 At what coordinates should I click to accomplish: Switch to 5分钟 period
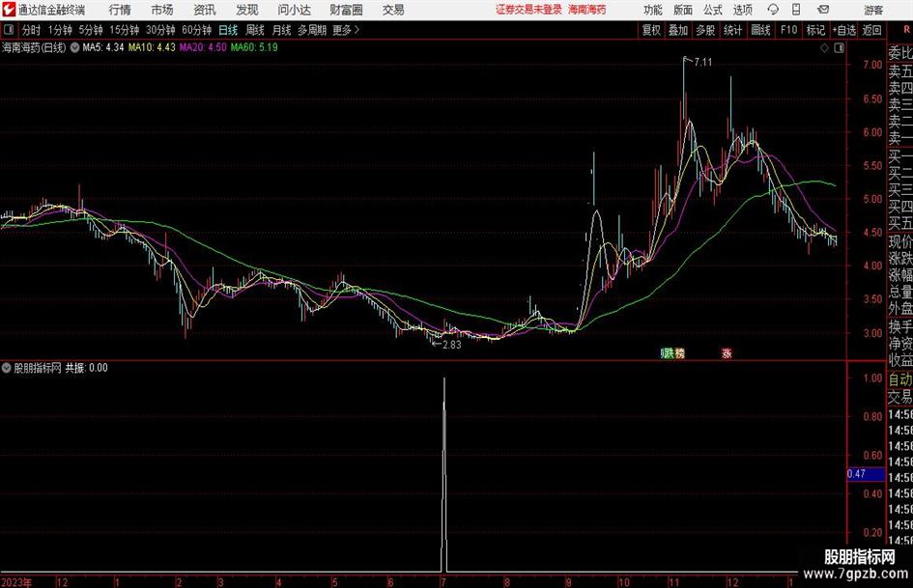(91, 30)
